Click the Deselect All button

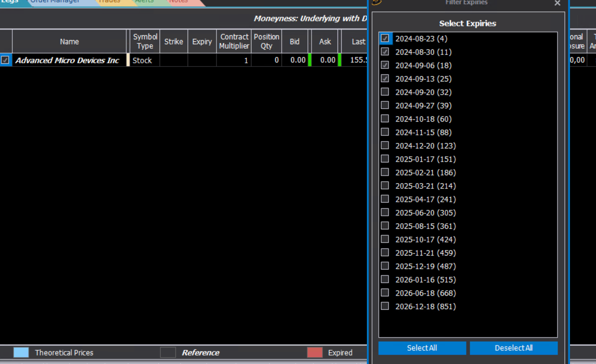coord(514,348)
